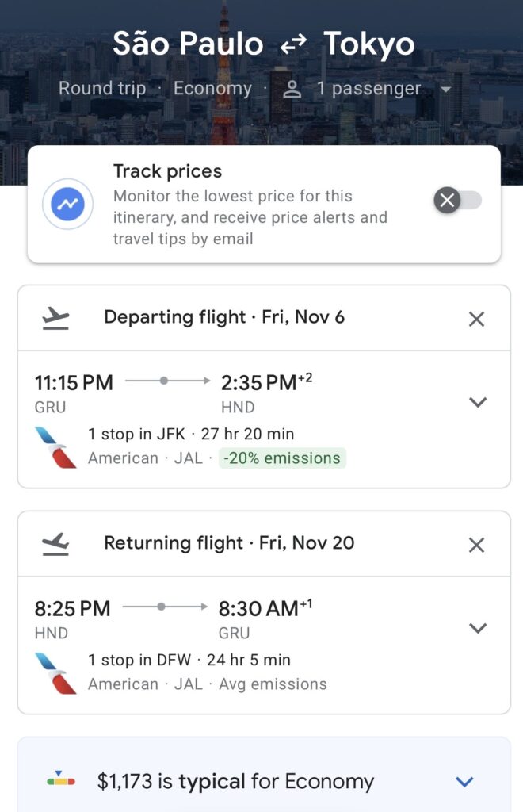
Task: Click the blue price tracking icon
Action: point(68,204)
